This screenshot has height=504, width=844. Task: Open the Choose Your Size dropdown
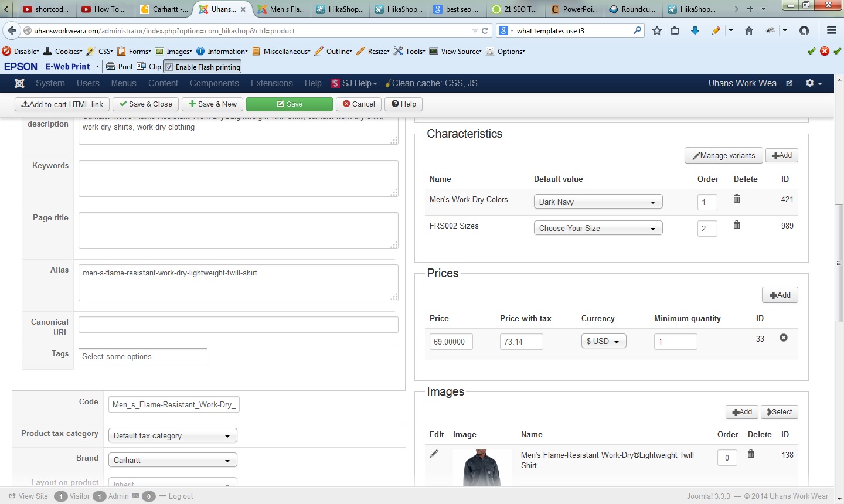[x=598, y=228]
